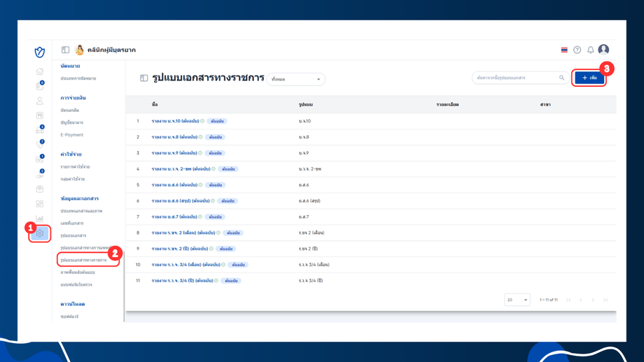
Task: Select เลขที่เอกสาร menu item
Action: pyautogui.click(x=72, y=223)
